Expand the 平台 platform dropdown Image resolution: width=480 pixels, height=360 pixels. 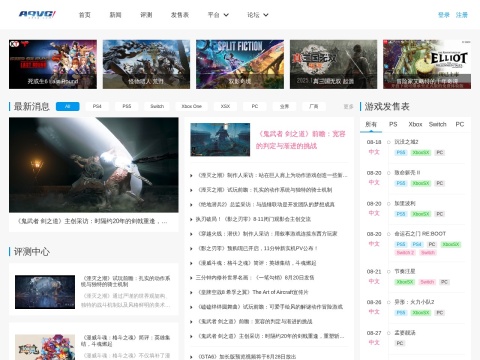pos(218,15)
